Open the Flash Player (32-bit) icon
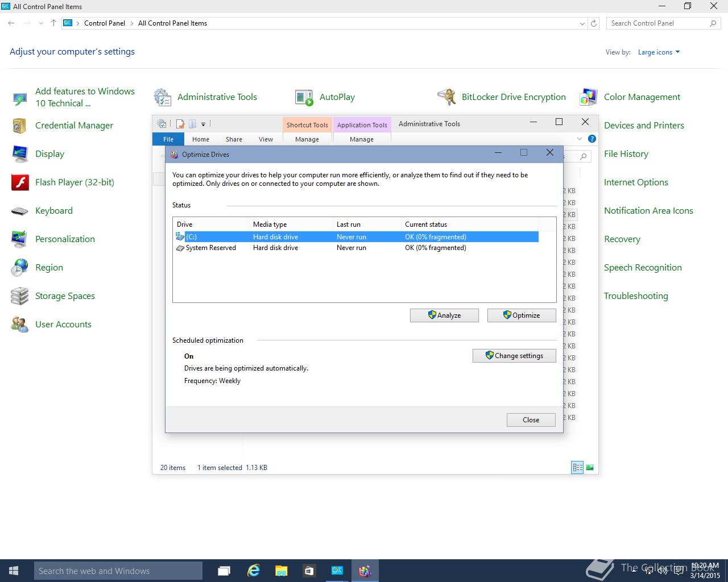 [x=20, y=182]
